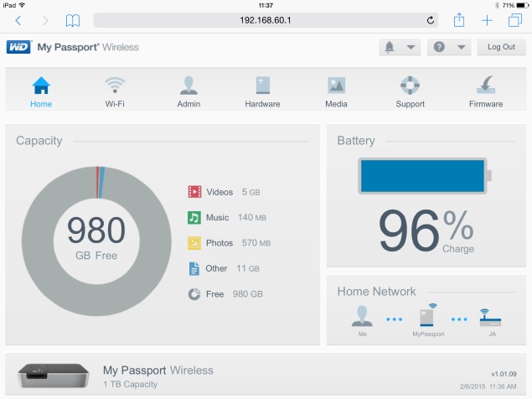Screen dimensions: 532x399
Task: Select the address bar showing 192.168.60.1
Action: click(x=266, y=20)
